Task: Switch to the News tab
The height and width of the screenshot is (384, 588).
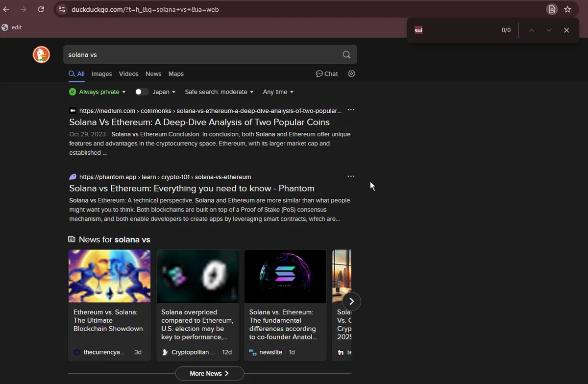Action: pos(153,74)
